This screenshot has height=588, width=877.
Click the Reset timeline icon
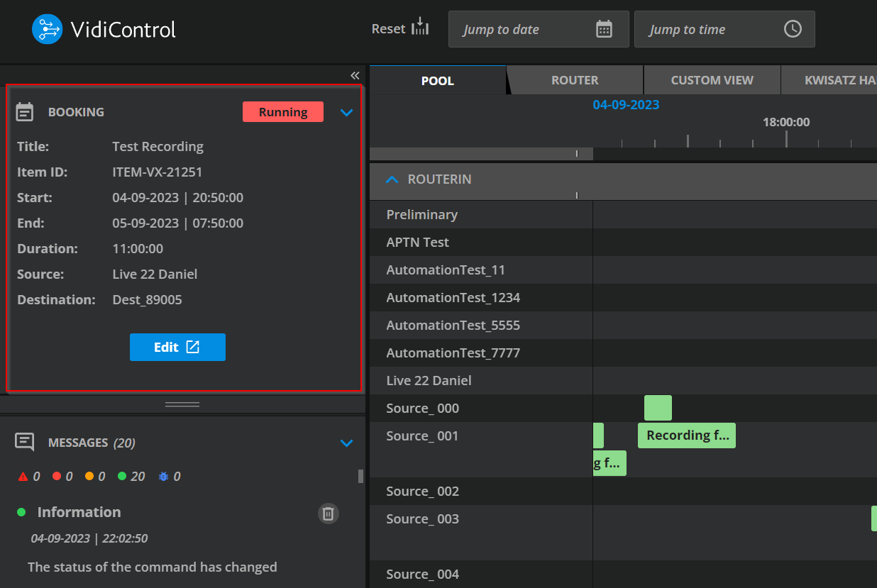[x=421, y=28]
